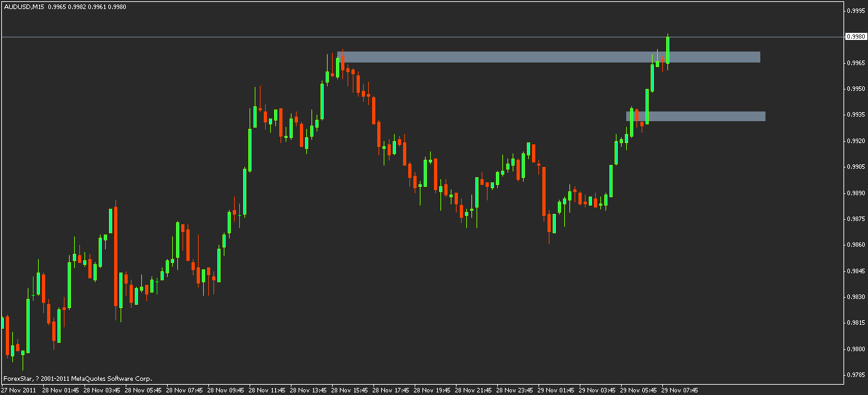The image size is (868, 395).
Task: Click the 0.9950 price axis label
Action: 855,89
